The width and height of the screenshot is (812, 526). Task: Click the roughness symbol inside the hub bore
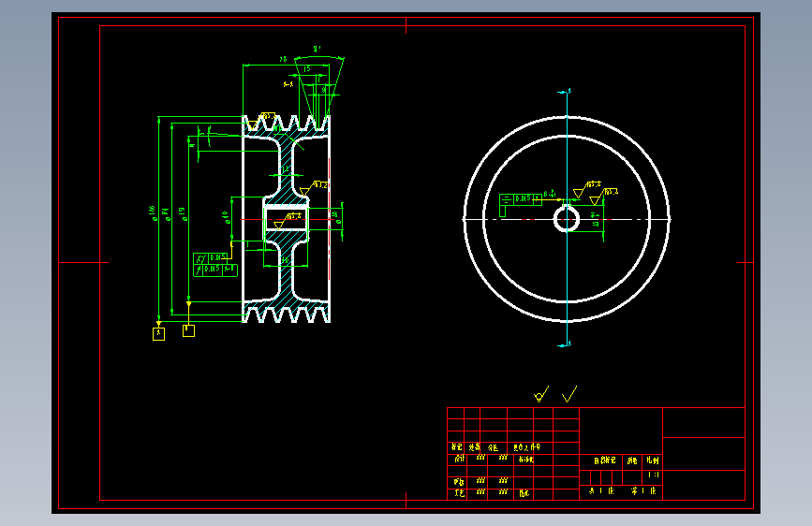tap(288, 221)
